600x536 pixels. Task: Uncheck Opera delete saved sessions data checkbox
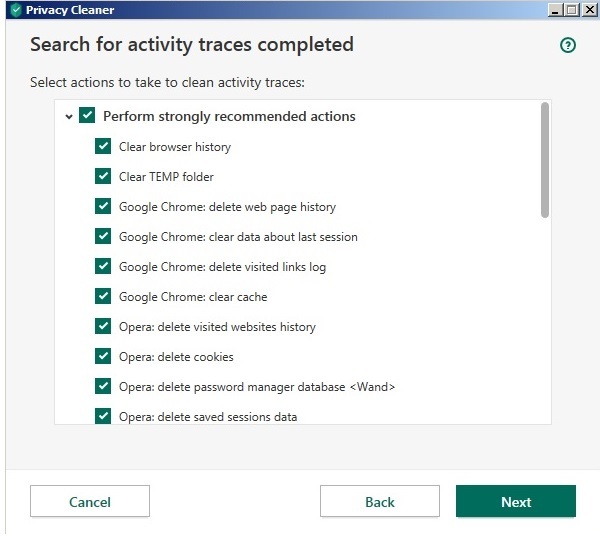pyautogui.click(x=103, y=416)
